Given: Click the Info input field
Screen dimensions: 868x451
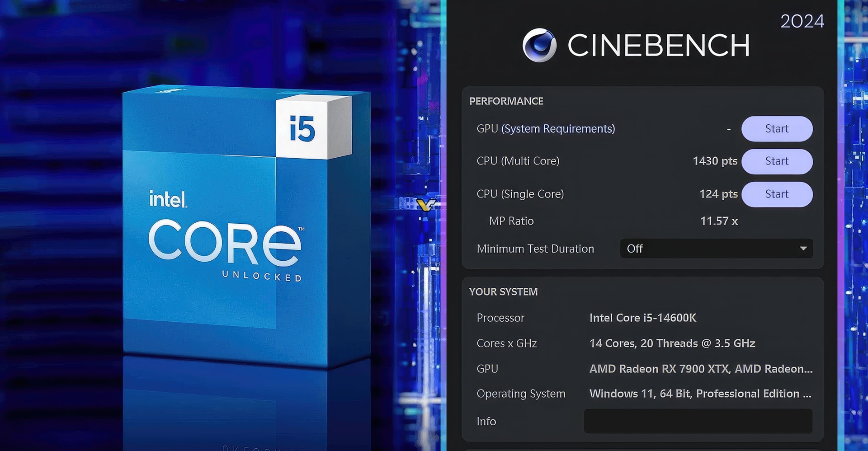Looking at the screenshot, I should (x=698, y=421).
